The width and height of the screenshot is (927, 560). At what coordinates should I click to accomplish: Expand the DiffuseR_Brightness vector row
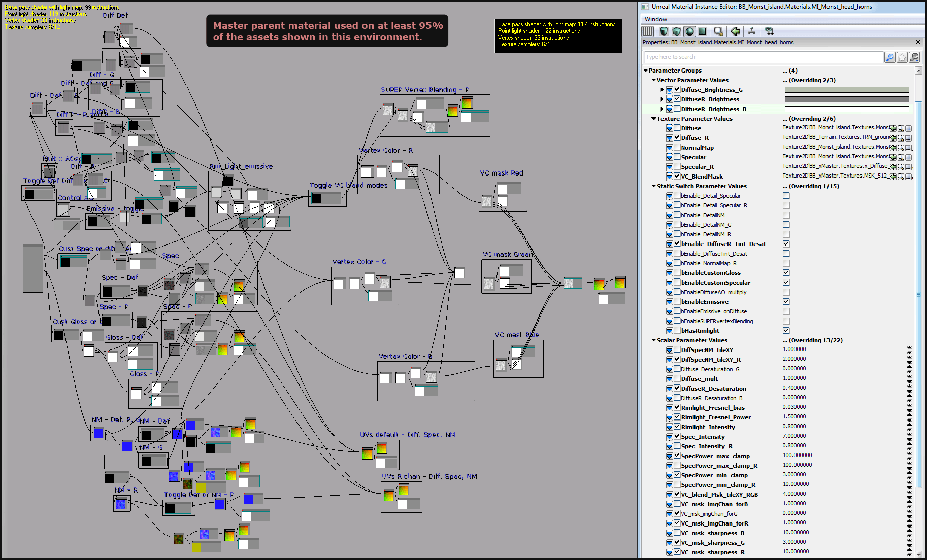(662, 99)
